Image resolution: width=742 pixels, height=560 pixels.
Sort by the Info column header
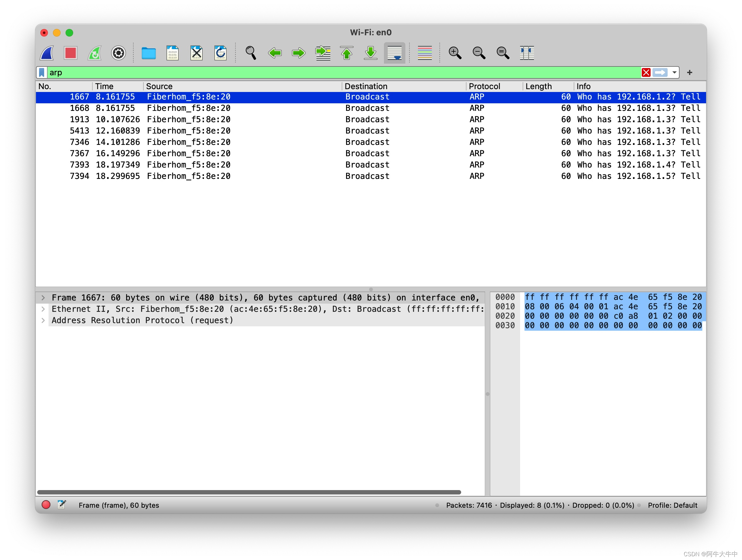pos(640,86)
